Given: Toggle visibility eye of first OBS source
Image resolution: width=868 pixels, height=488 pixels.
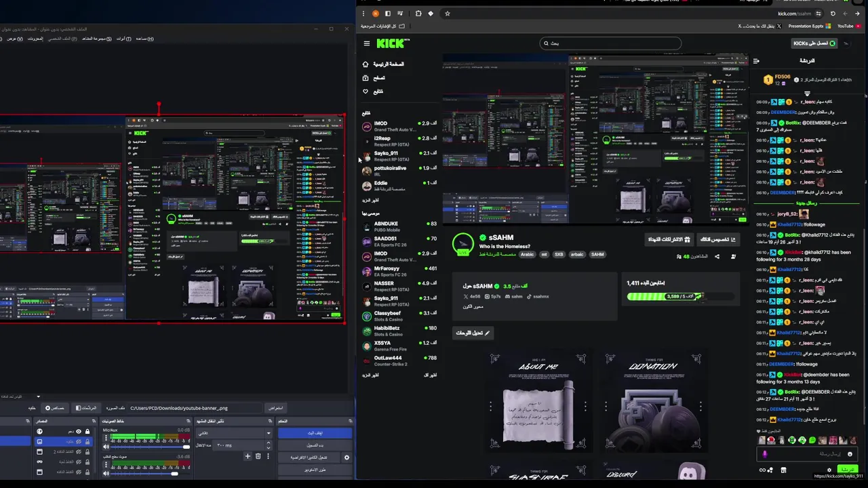Looking at the screenshot, I should [78, 431].
